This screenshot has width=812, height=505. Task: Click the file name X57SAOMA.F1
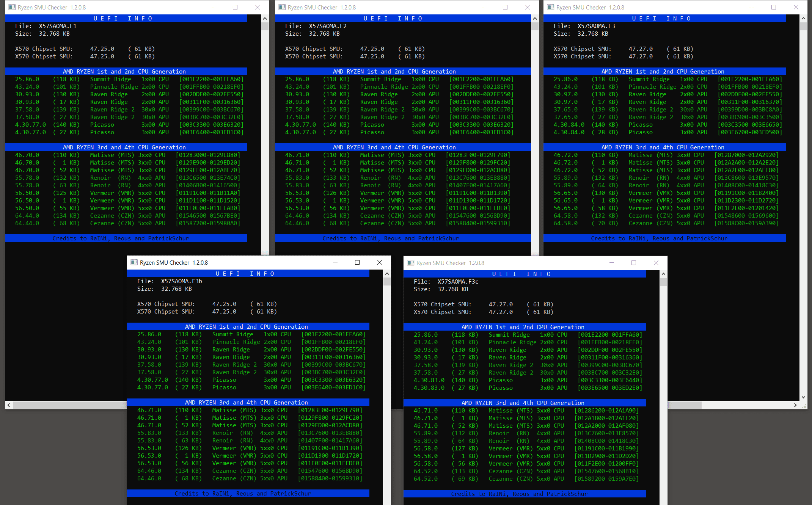pyautogui.click(x=58, y=26)
